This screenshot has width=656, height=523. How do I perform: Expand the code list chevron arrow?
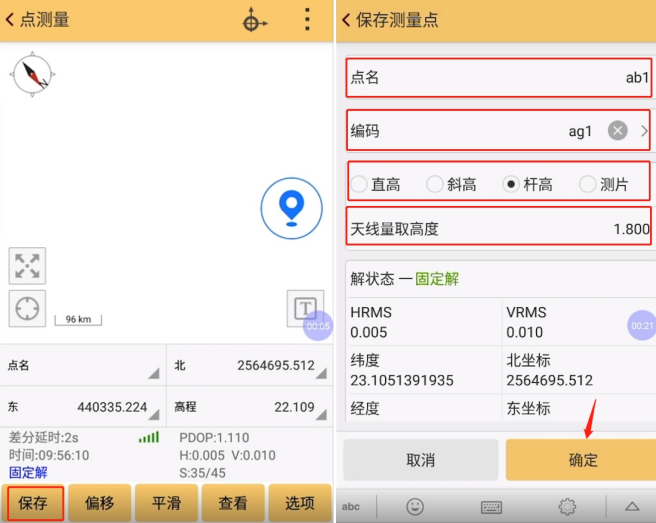644,131
